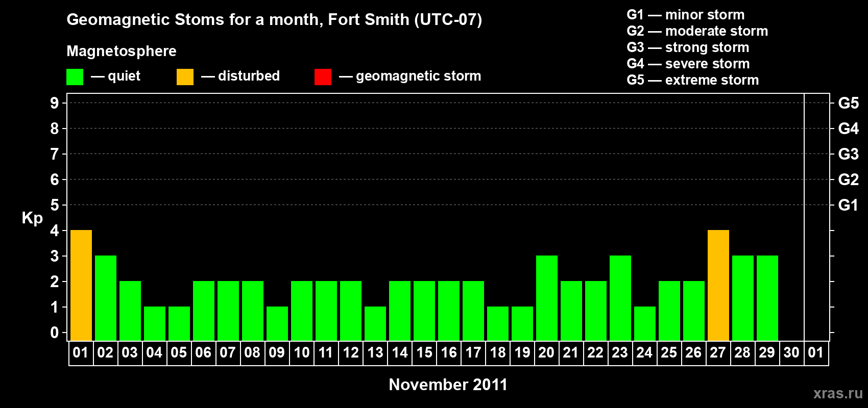The height and width of the screenshot is (408, 868).
Task: Click the 'Magnetosphere' heading
Action: 122,51
